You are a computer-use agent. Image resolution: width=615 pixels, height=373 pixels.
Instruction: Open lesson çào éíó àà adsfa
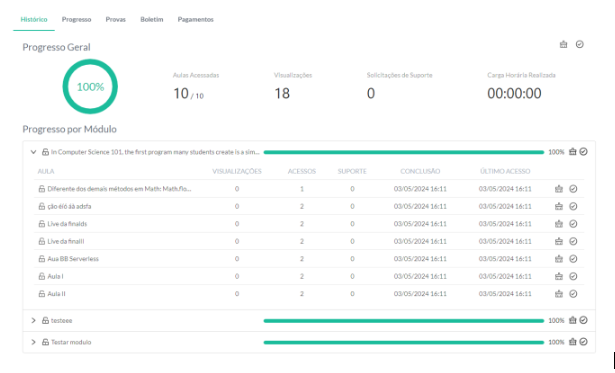(x=69, y=206)
